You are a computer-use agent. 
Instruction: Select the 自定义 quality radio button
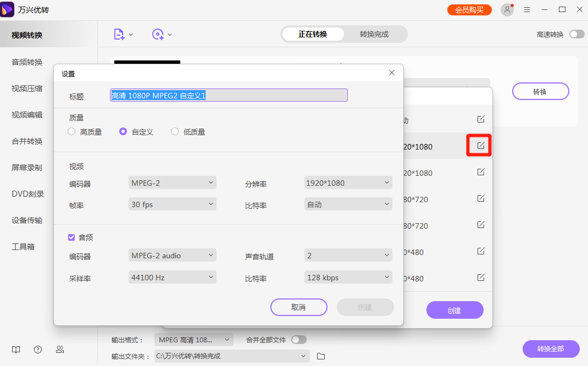(x=123, y=131)
